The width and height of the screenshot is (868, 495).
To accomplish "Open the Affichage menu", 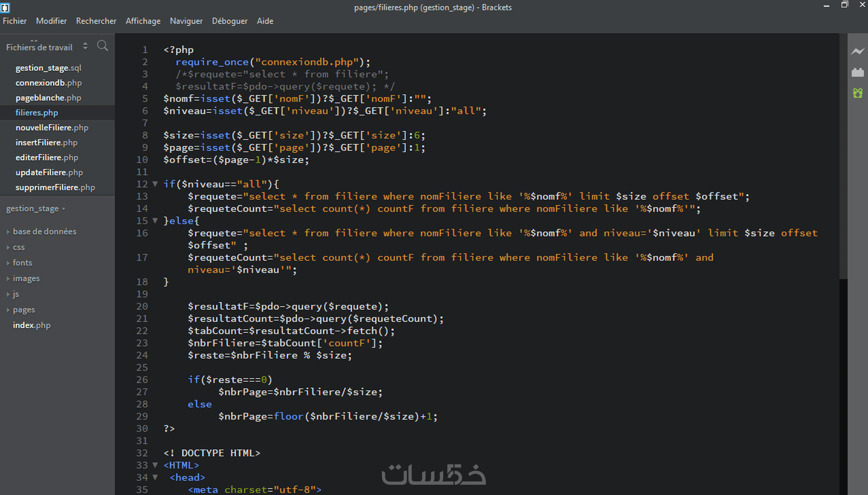I will [142, 21].
